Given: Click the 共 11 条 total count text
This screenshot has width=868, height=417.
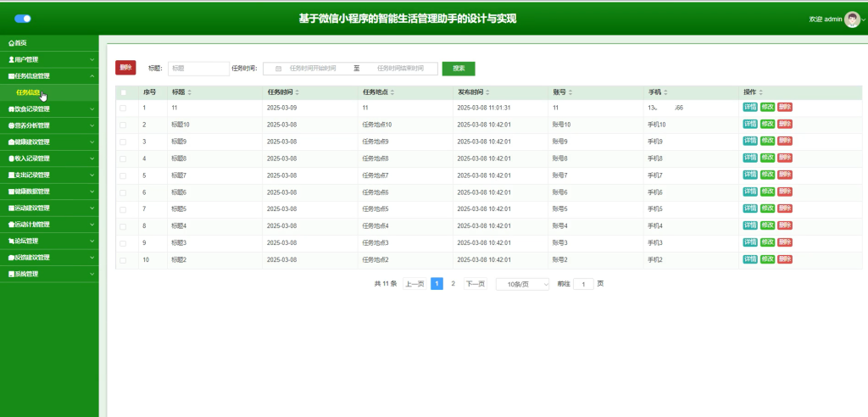Looking at the screenshot, I should pyautogui.click(x=386, y=284).
